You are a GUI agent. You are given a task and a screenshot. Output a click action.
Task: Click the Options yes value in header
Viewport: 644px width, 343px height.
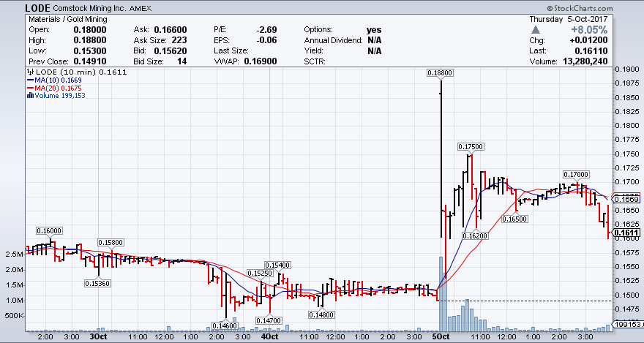coord(374,29)
